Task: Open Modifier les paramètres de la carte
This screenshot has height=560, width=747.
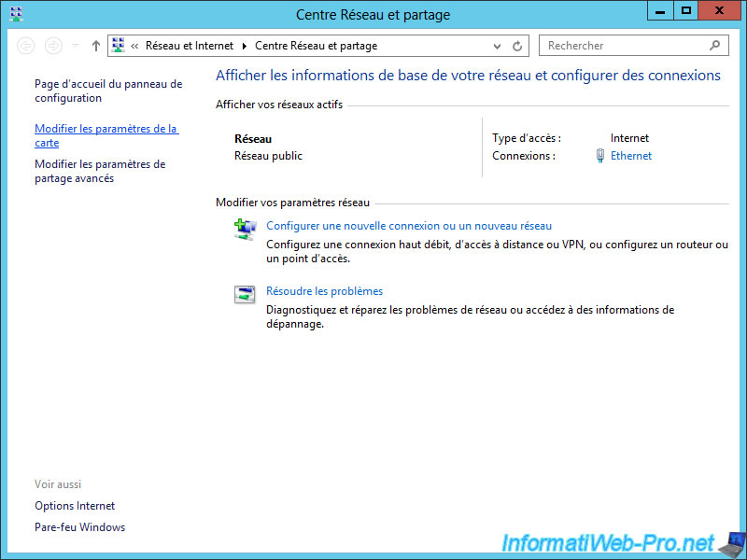Action: point(106,135)
